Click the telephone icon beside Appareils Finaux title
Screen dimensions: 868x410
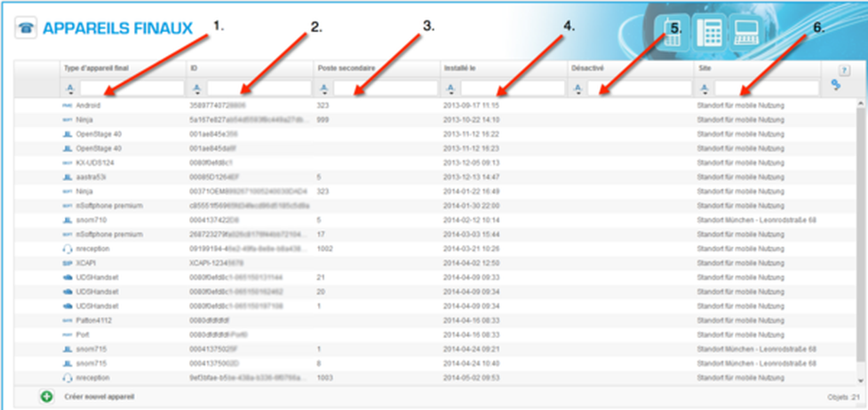click(x=26, y=28)
